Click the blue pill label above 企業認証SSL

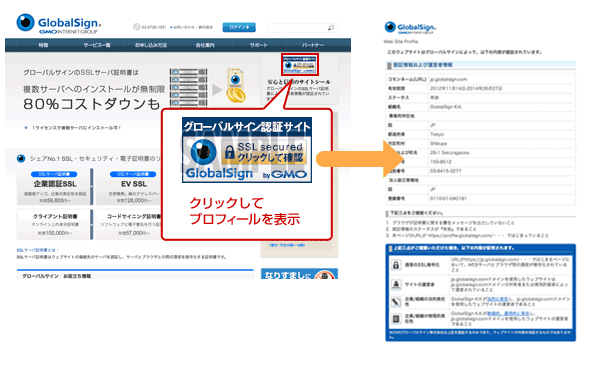coord(54,174)
